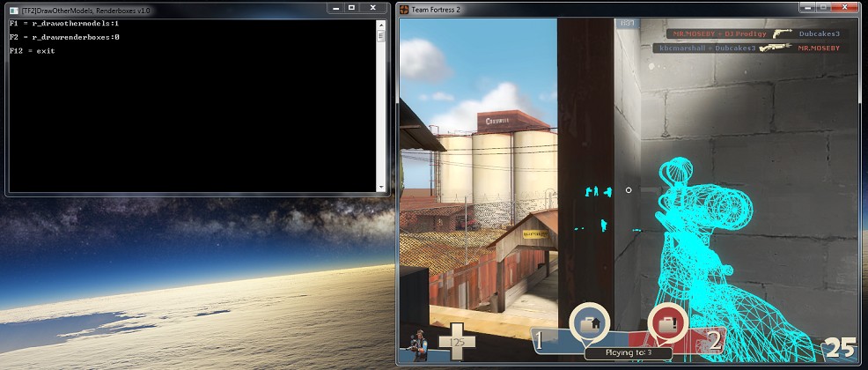868x370 pixels.
Task: Click the console scrollbar up arrow
Action: (381, 25)
